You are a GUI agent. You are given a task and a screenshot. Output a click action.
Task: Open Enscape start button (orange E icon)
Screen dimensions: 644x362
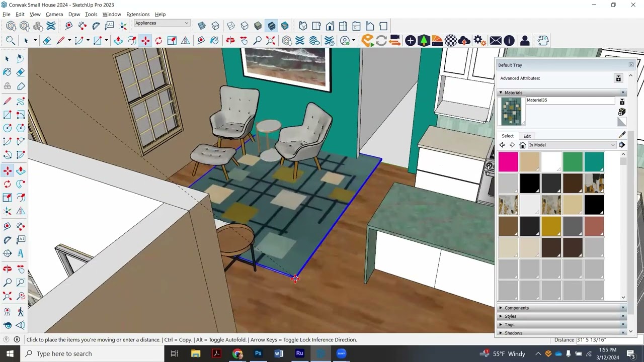[367, 41]
